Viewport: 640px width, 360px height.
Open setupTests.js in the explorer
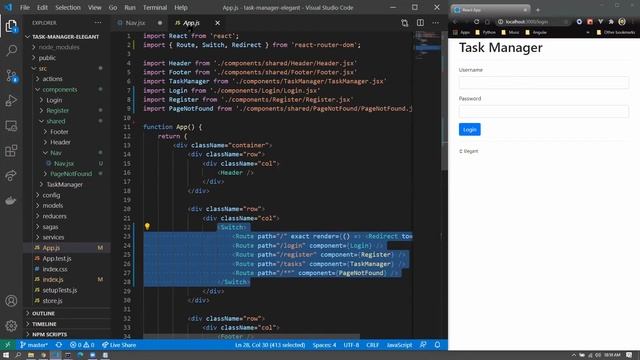[60, 290]
